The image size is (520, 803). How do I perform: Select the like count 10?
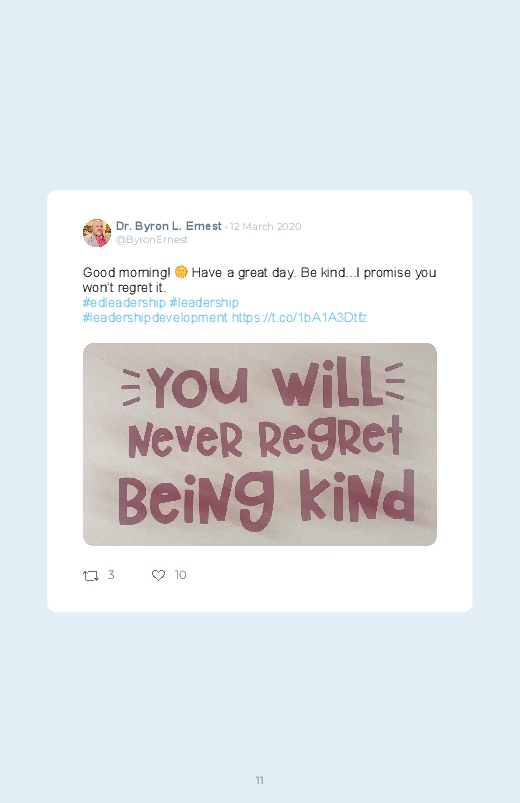(x=180, y=575)
